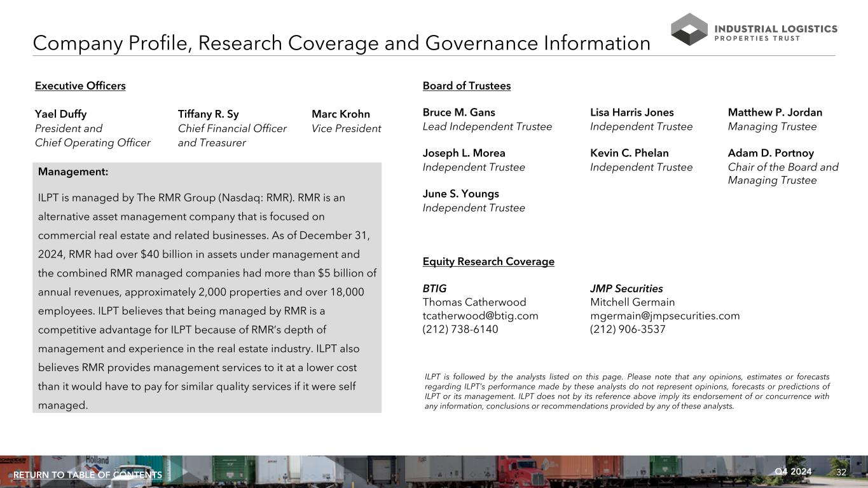Click the Industrial Logistics Properties Trust logo
The width and height of the screenshot is (868, 488).
click(754, 30)
